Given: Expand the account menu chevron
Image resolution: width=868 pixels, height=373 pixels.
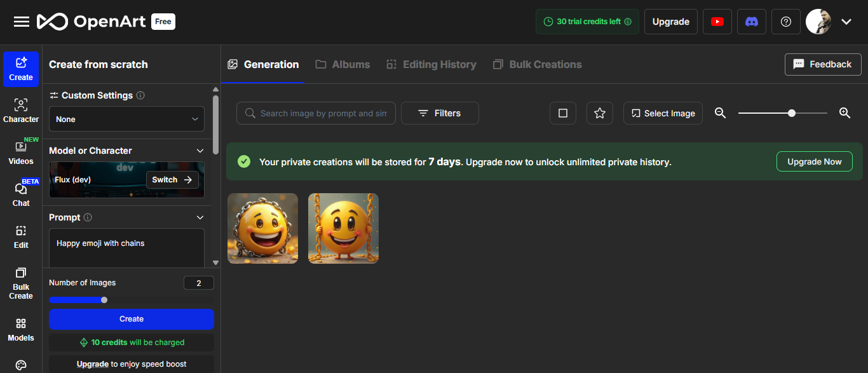Looking at the screenshot, I should coord(846,22).
